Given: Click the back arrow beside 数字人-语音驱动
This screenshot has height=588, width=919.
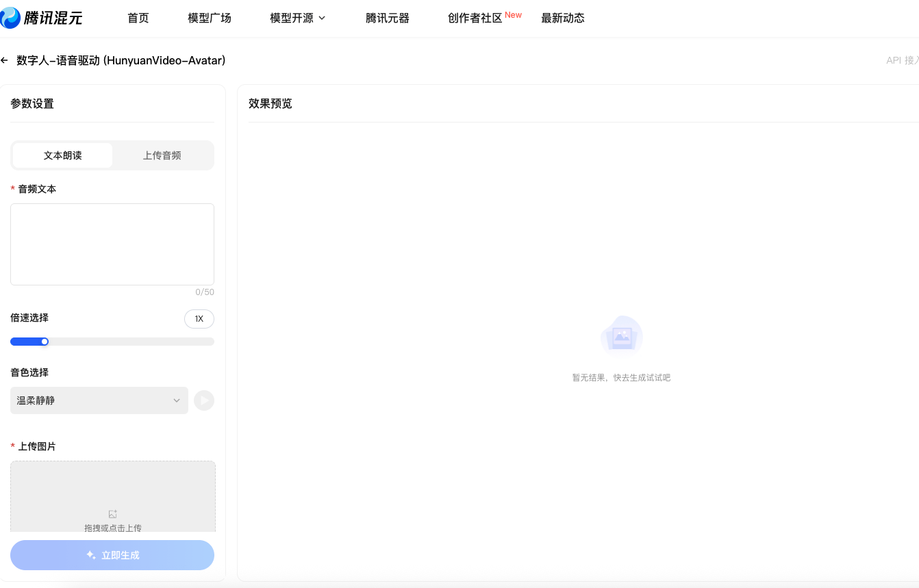Looking at the screenshot, I should [5, 60].
